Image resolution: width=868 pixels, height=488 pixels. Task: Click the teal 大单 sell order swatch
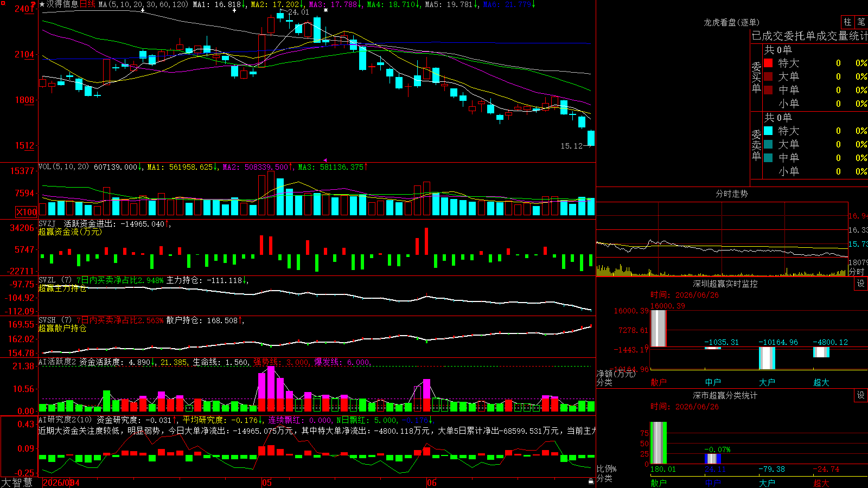(x=768, y=144)
